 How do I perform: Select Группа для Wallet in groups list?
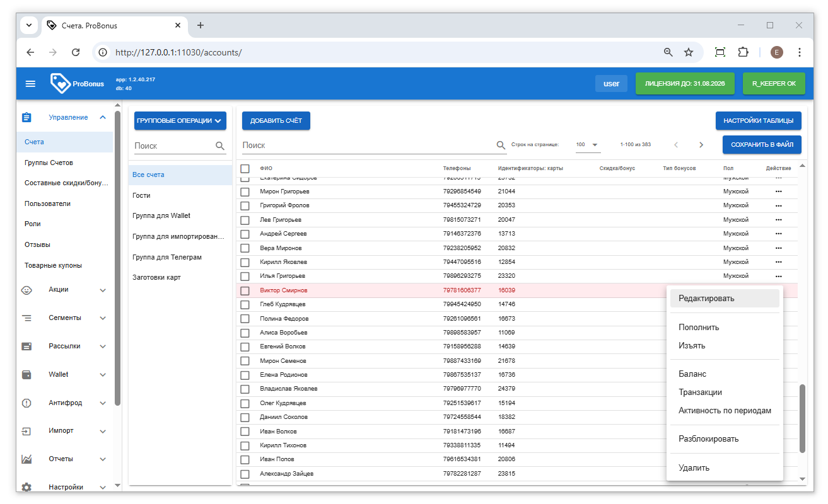coord(180,216)
